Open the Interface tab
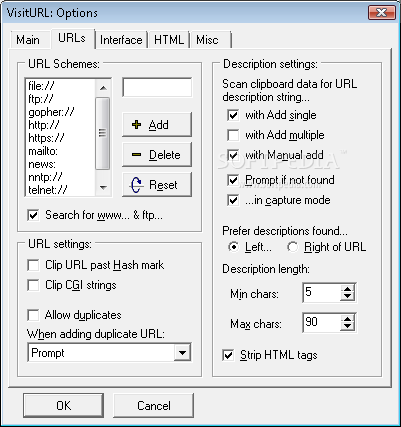Image resolution: width=401 pixels, height=427 pixels. [121, 40]
